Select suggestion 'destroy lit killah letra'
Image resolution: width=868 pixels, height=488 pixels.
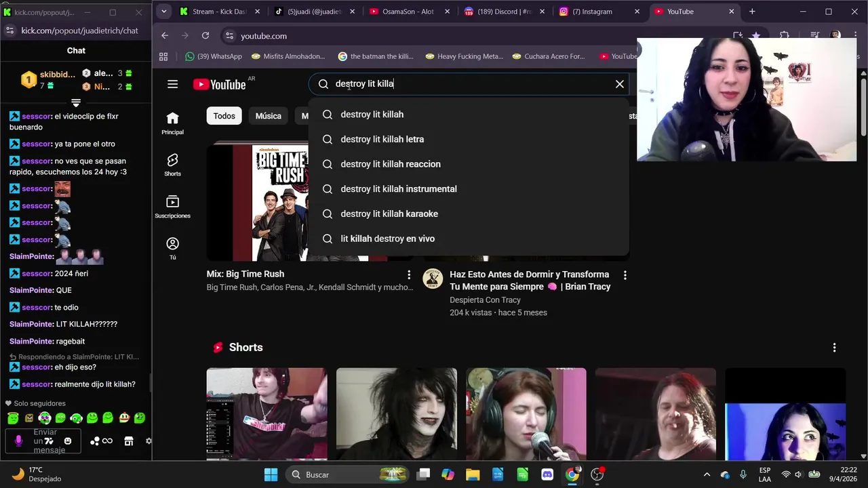(x=468, y=139)
